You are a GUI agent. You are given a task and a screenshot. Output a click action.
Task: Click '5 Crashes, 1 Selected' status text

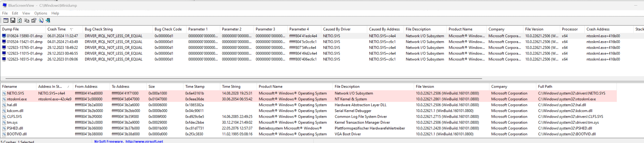[18, 142]
